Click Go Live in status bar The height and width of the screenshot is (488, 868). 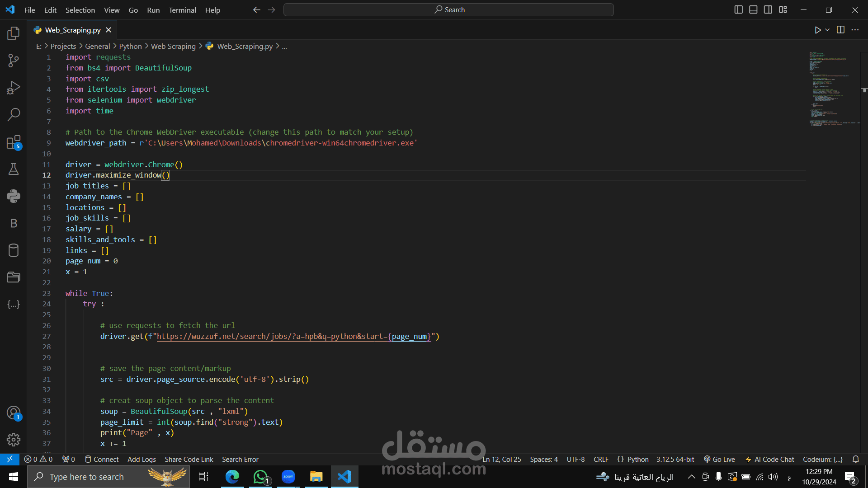[719, 459]
